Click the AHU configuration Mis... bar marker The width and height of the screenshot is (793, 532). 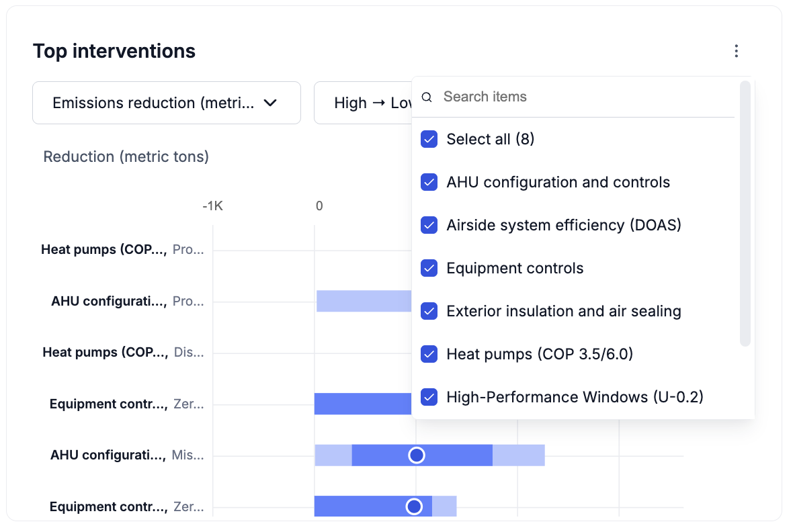tap(417, 455)
